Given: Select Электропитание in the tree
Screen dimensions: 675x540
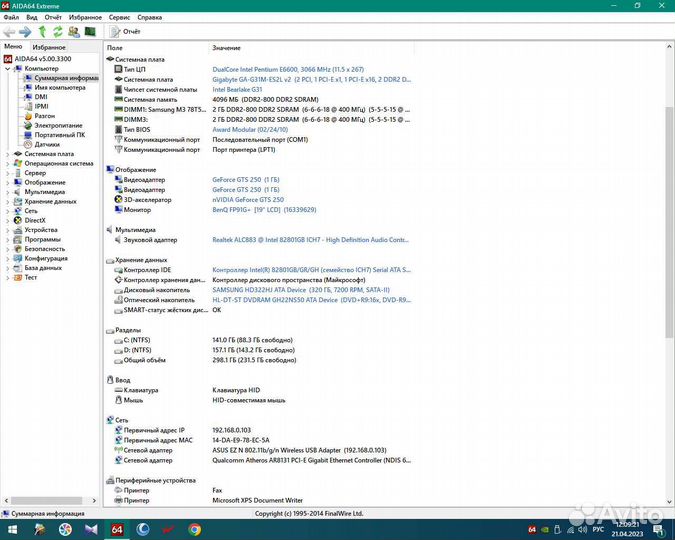Looking at the screenshot, I should [x=58, y=125].
